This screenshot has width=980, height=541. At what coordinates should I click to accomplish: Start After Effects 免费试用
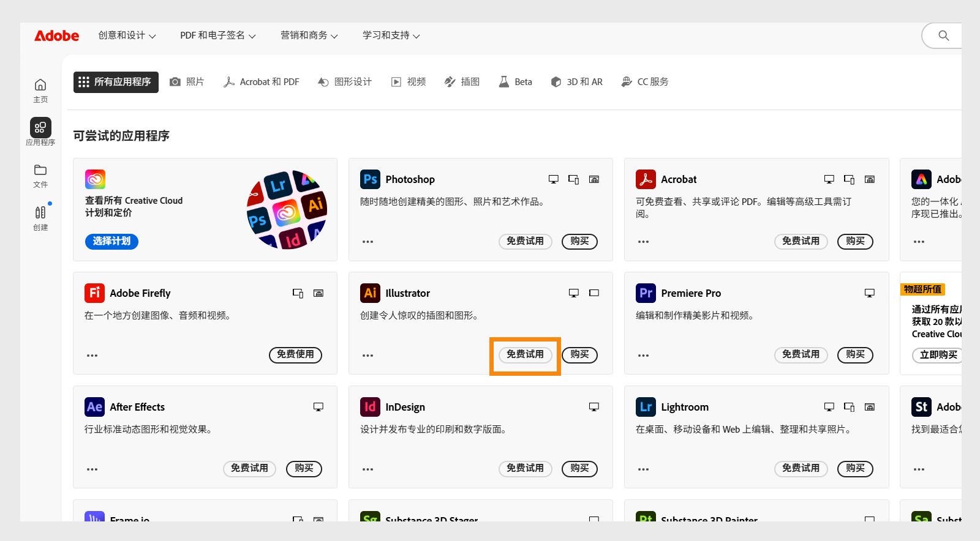click(x=250, y=469)
